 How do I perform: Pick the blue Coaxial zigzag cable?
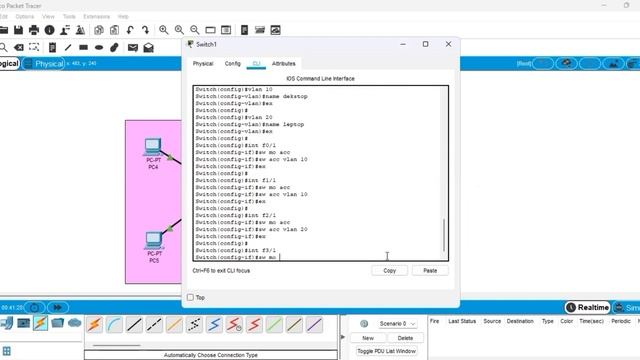(x=214, y=325)
